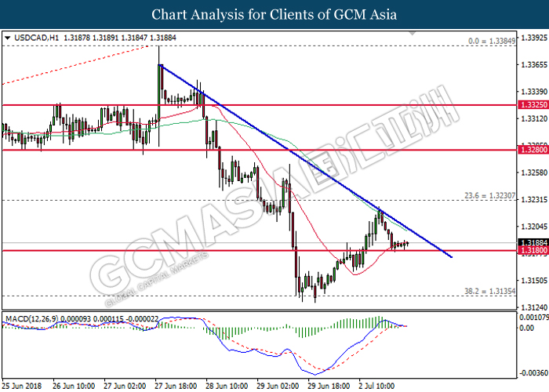Click the dropdown triangle beside USDCAD,H1
The image size is (549, 392).
[8, 38]
